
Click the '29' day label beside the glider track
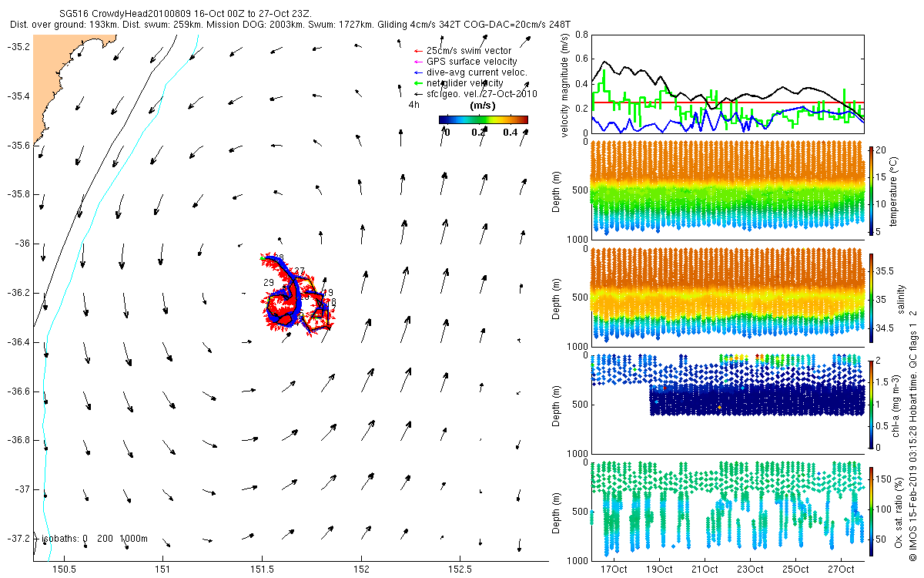click(x=269, y=283)
